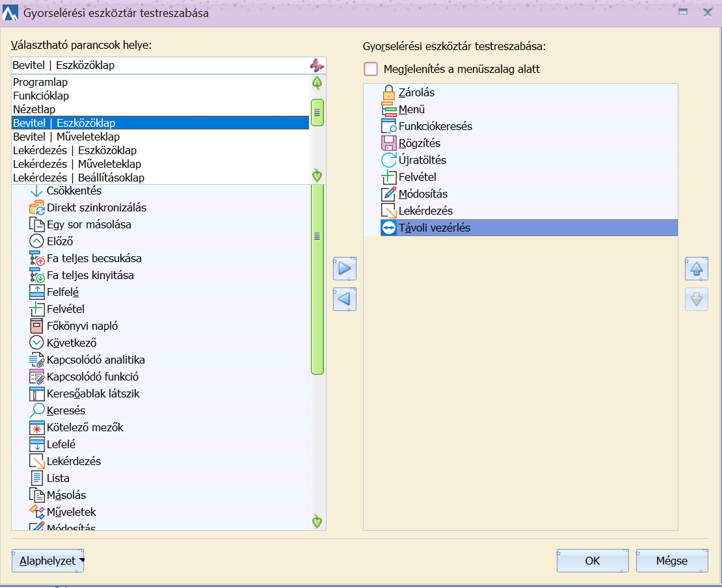Click the Kapcsolódó funkció icon

pyautogui.click(x=36, y=377)
